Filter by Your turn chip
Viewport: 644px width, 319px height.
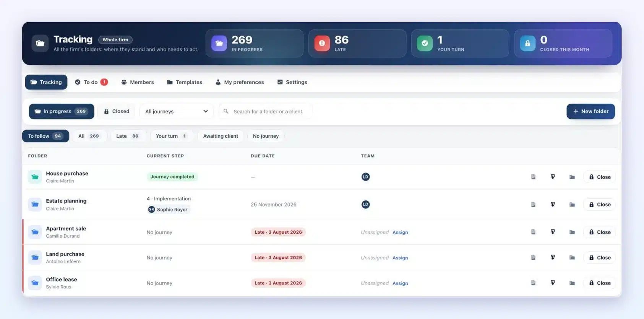click(x=172, y=136)
